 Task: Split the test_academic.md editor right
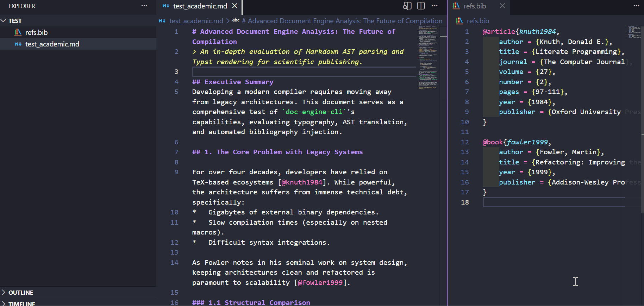[421, 6]
